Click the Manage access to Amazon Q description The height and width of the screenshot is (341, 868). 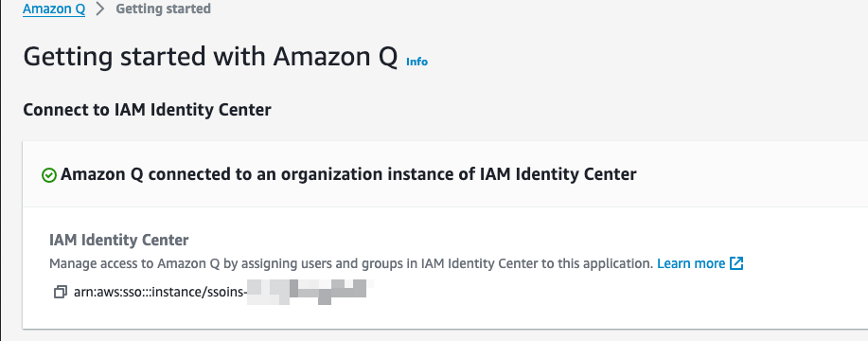[x=351, y=263]
